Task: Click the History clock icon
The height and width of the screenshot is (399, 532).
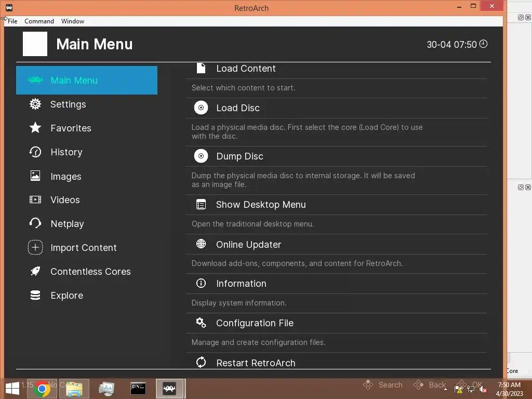Action: coord(35,152)
